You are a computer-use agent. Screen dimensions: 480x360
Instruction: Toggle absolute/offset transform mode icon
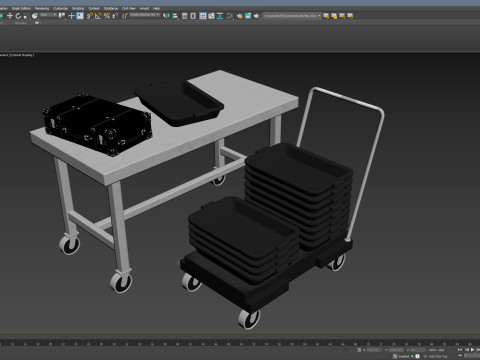[359, 350]
